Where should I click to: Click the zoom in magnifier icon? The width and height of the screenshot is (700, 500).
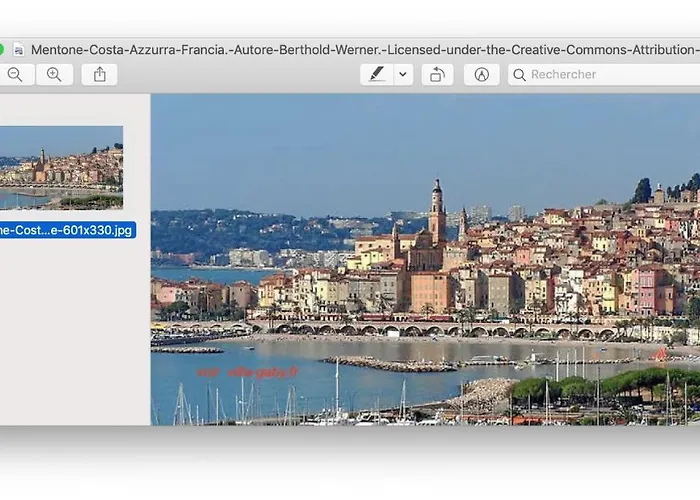coord(54,74)
